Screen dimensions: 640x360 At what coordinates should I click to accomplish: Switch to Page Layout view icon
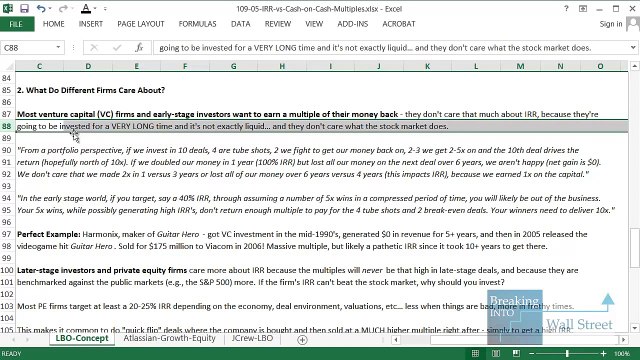pos(496,353)
